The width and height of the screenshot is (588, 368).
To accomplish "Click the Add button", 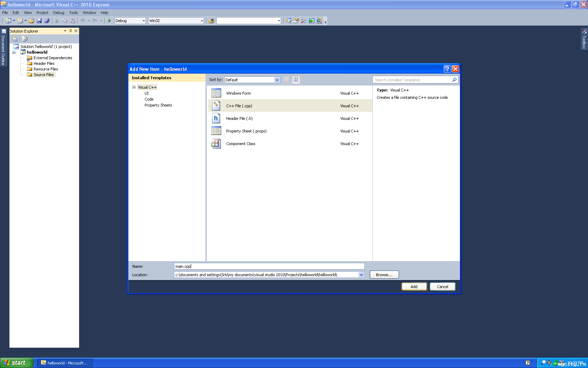I will point(414,287).
